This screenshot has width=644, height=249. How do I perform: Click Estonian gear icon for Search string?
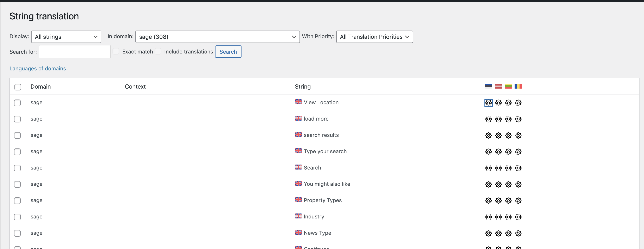(x=488, y=168)
